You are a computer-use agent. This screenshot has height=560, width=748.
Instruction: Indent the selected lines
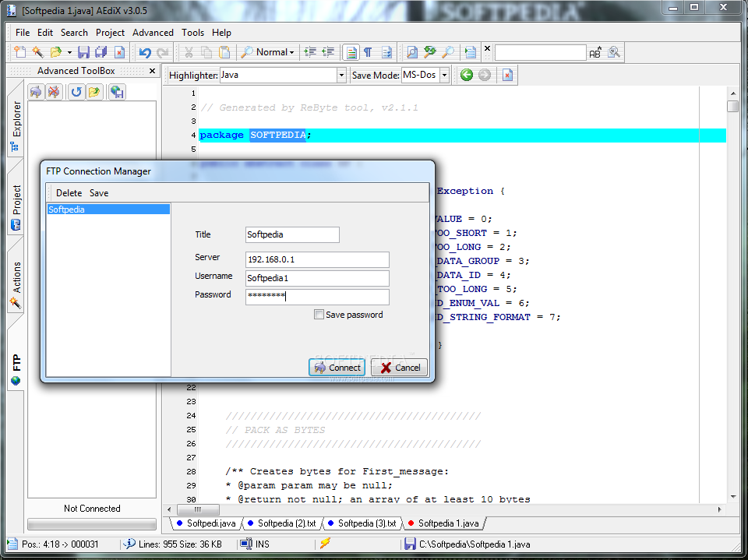310,52
